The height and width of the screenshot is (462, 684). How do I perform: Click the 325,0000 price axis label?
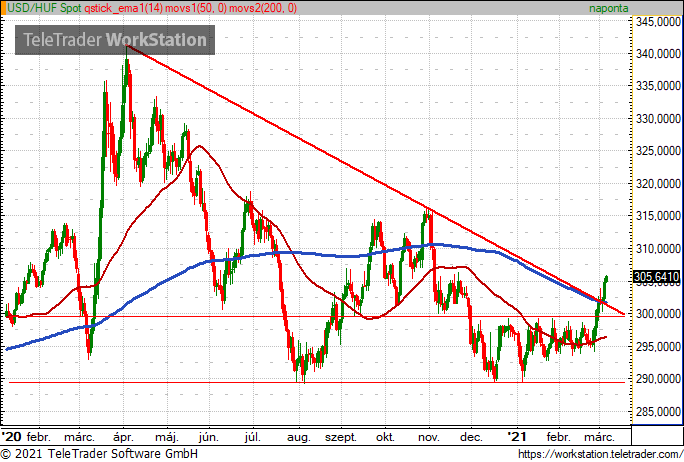(658, 151)
